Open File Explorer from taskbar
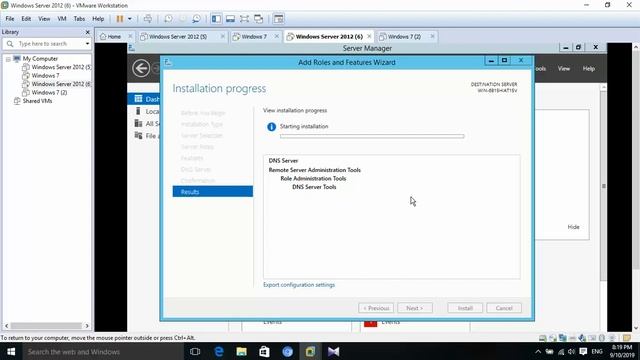This screenshot has height=360, width=640. pyautogui.click(x=242, y=351)
